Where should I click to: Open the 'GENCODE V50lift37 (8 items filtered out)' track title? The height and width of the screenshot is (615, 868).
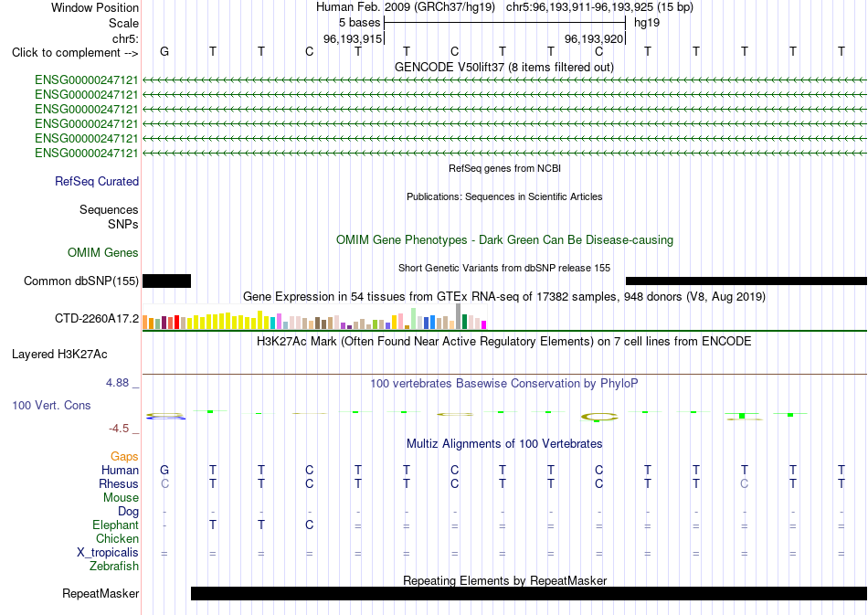click(x=504, y=67)
